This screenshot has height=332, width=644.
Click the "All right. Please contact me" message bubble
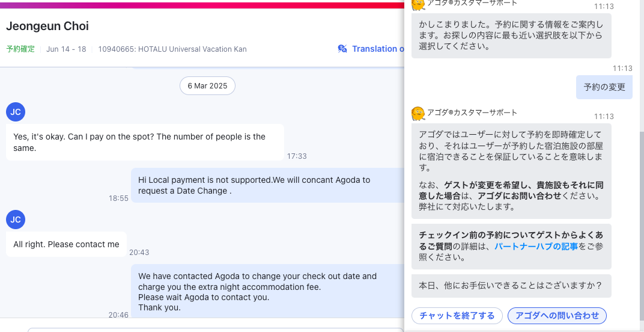coord(66,244)
